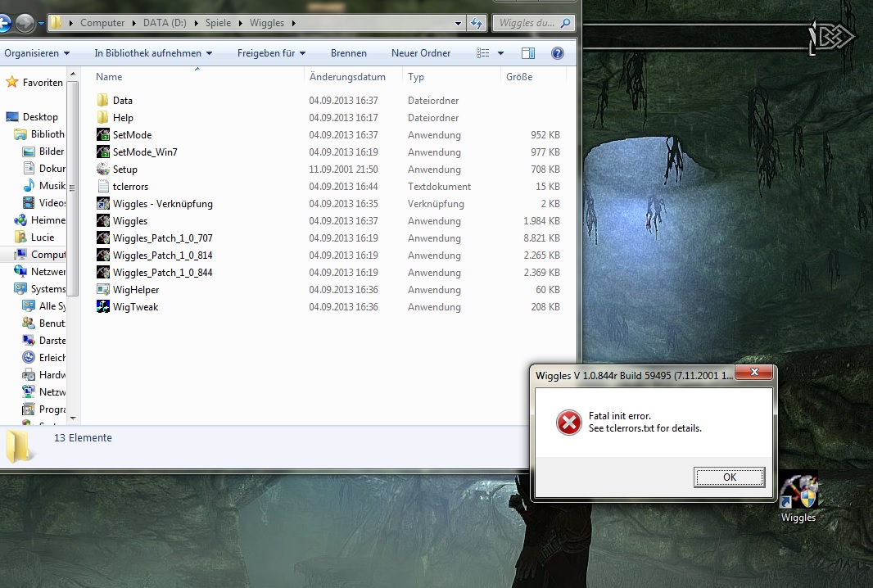
Task: Select the Setup installer icon
Action: tap(103, 170)
